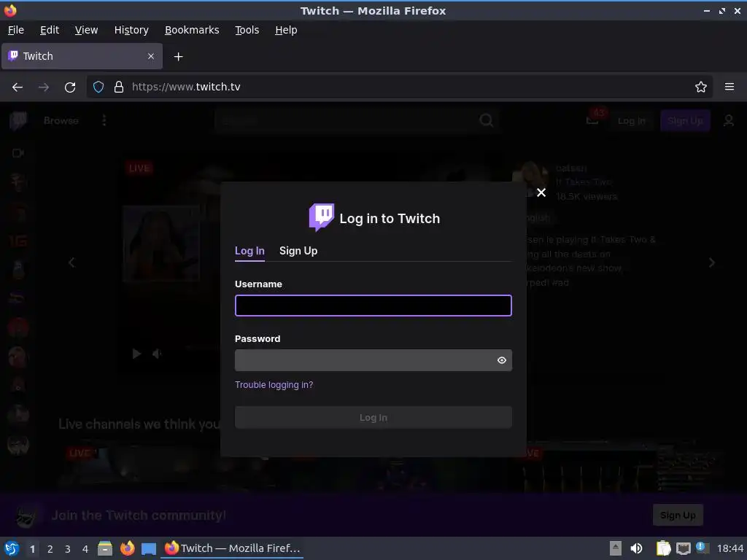Show previous carousel stream with left chevron
The width and height of the screenshot is (747, 560).
(71, 262)
